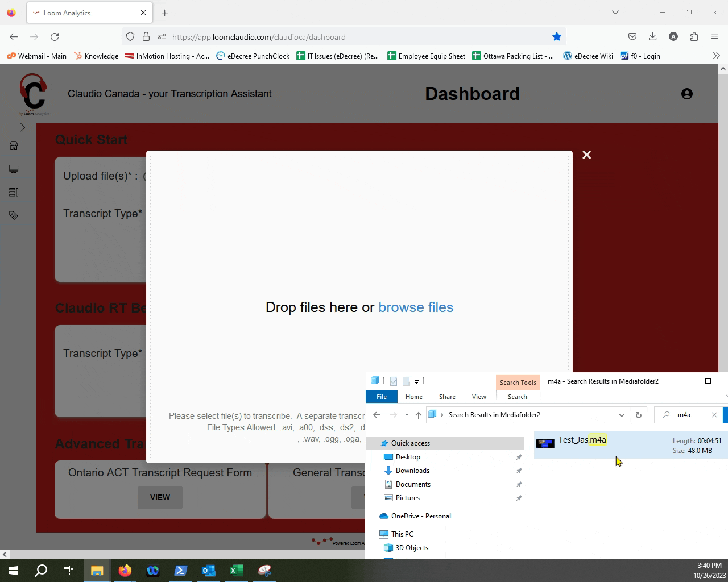The image size is (728, 582).
Task: Show more bookmarks chevron
Action: click(716, 56)
